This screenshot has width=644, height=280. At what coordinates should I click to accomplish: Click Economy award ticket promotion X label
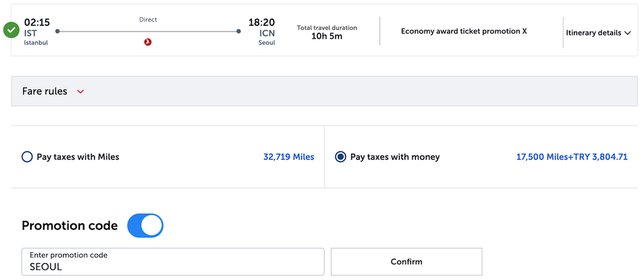[464, 31]
